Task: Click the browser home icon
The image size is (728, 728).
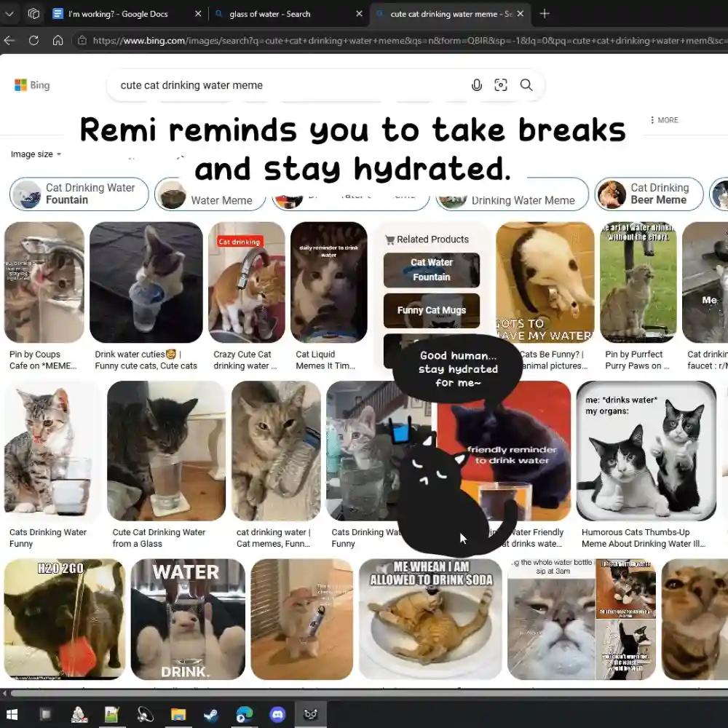Action: point(58,40)
